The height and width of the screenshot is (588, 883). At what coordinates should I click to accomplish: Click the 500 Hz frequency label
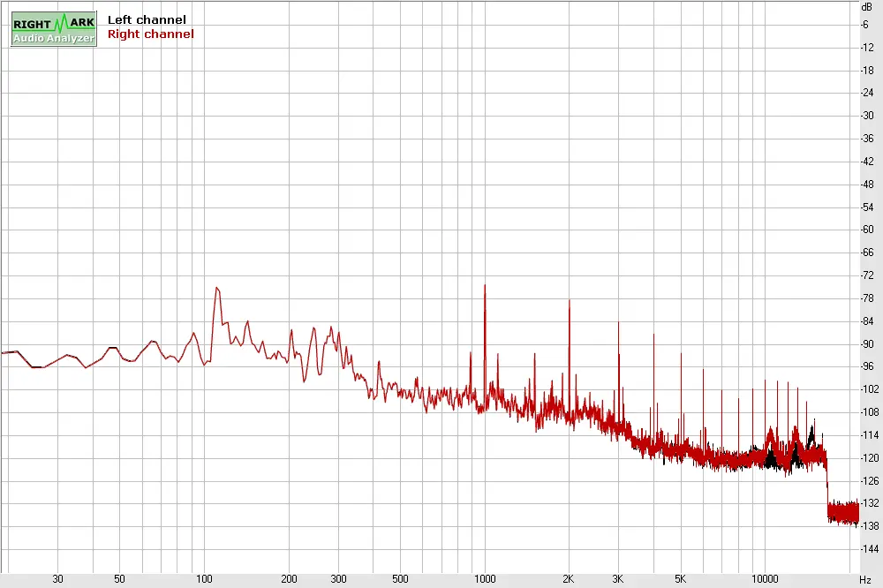pyautogui.click(x=400, y=579)
